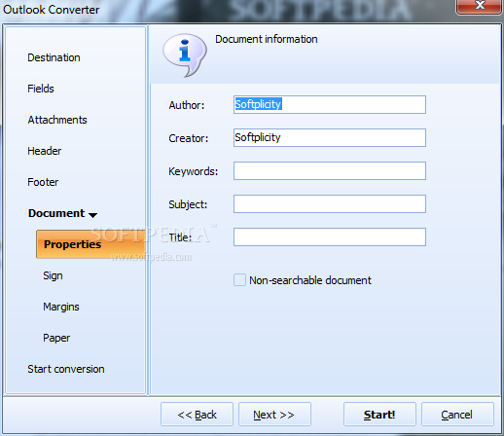Open the Sign sub-item
The image size is (504, 436).
(53, 275)
